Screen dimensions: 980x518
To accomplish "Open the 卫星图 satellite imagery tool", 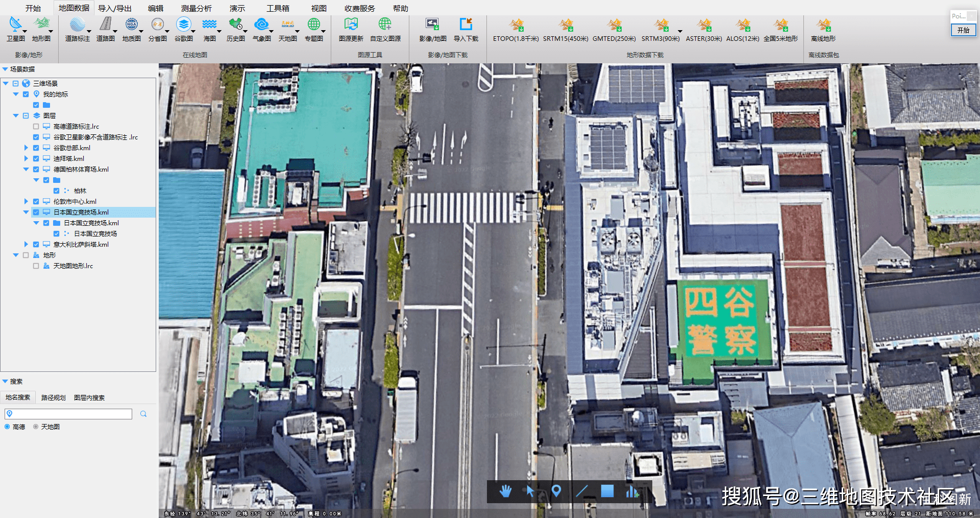I will click(x=15, y=29).
